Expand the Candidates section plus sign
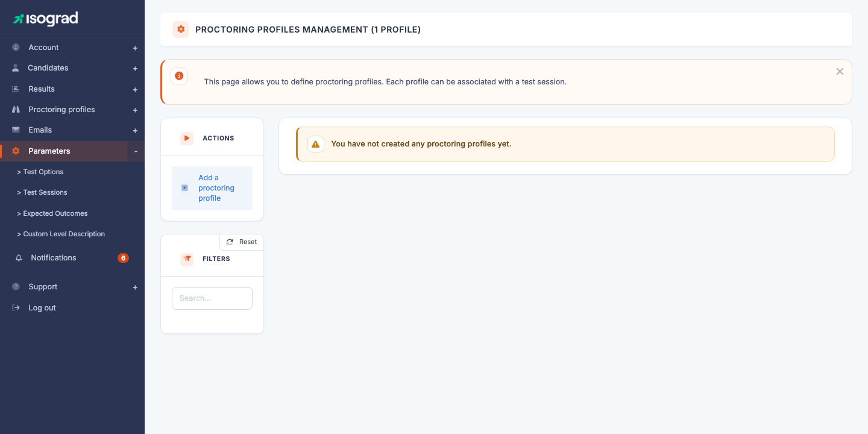Viewport: 868px width, 434px height. 135,69
